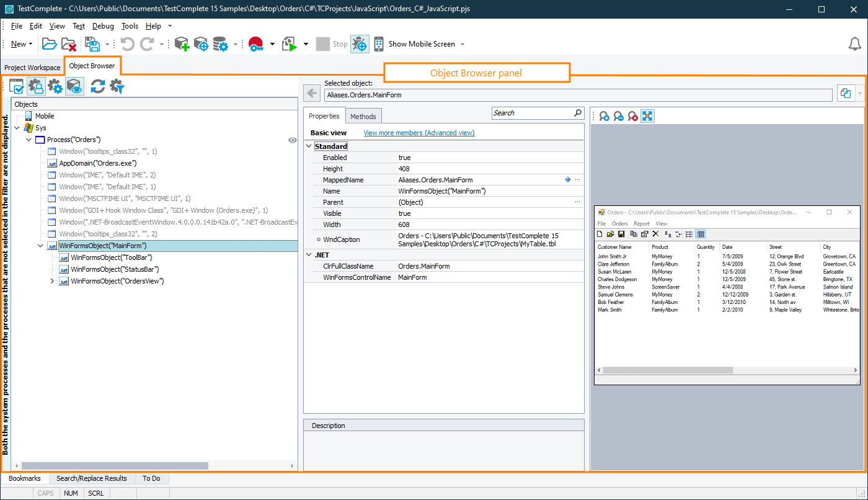Open the Add New Item icon

182,43
